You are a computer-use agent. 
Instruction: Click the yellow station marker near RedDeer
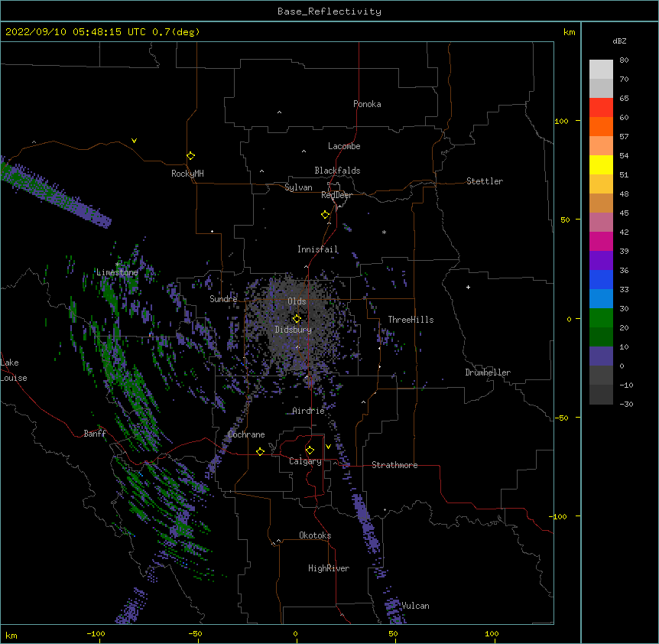pos(326,215)
